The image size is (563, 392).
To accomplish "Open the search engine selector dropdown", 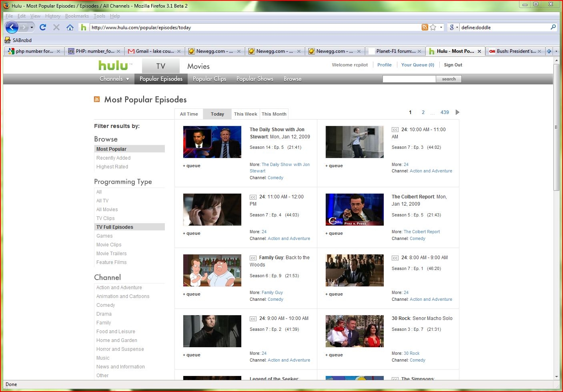I will [x=453, y=27].
